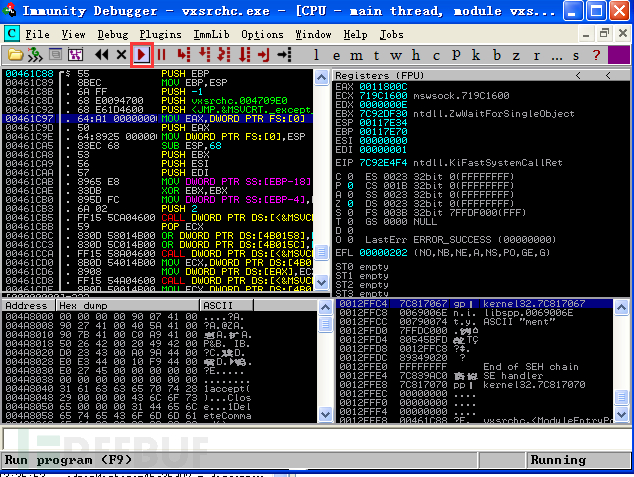This screenshot has width=634, height=477.
Task: Click the Execute till return toolbar icon
Action: (264, 55)
